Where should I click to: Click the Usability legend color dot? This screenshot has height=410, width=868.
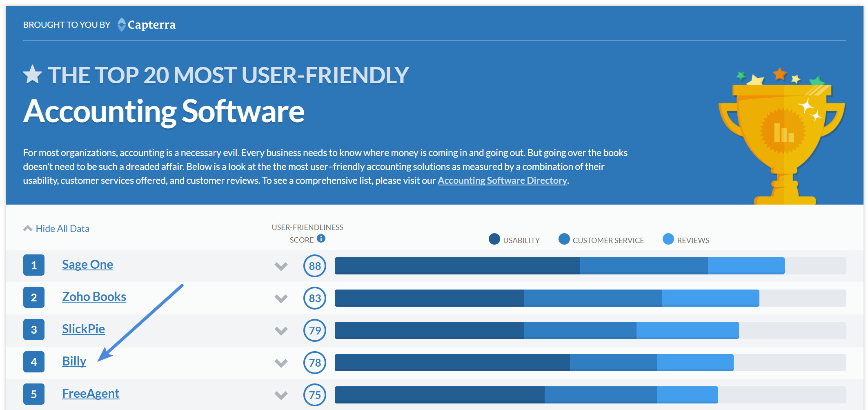coord(494,239)
